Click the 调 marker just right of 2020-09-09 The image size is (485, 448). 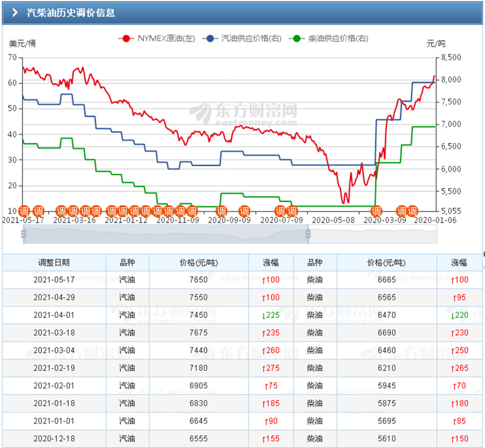244,212
